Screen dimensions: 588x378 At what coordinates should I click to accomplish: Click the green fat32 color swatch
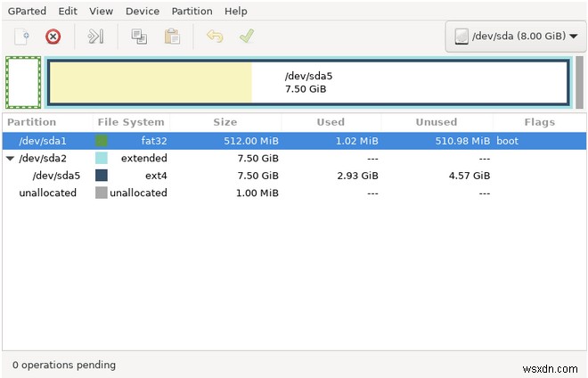click(102, 141)
